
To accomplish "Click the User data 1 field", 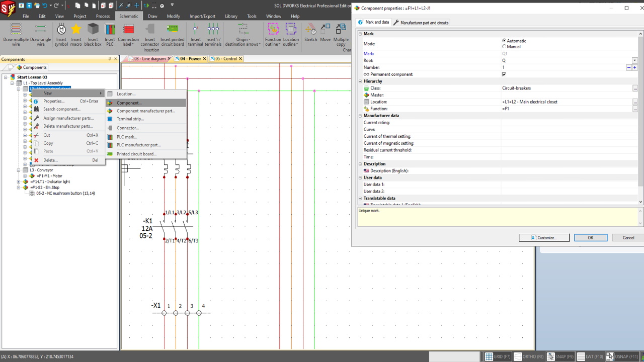I will [x=569, y=185].
